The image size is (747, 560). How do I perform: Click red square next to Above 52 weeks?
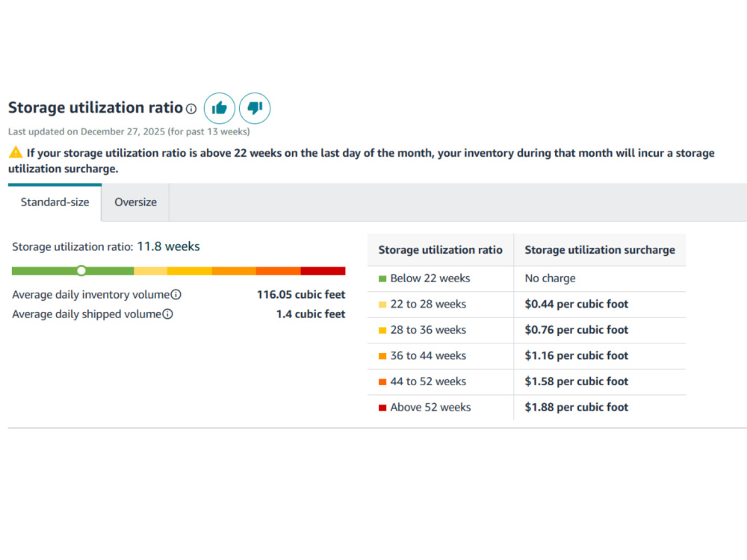382,408
